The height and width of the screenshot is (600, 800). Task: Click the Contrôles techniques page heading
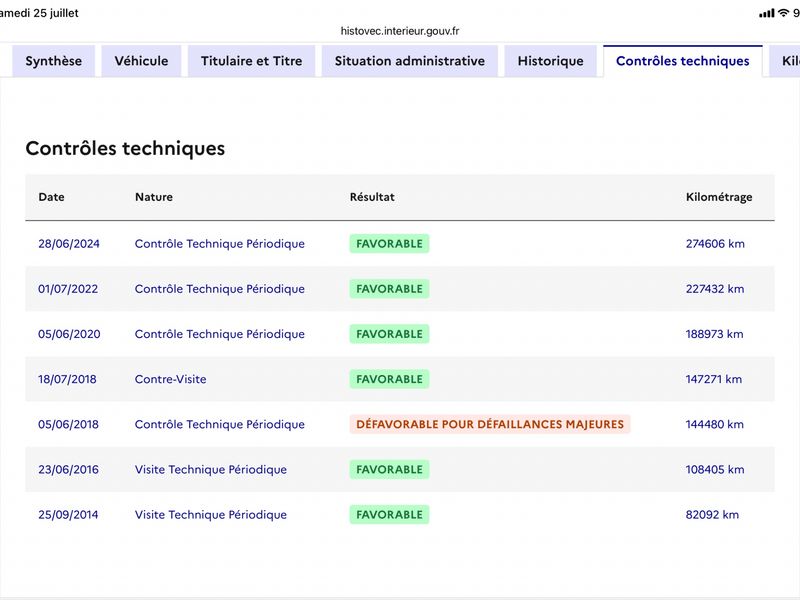(x=125, y=148)
